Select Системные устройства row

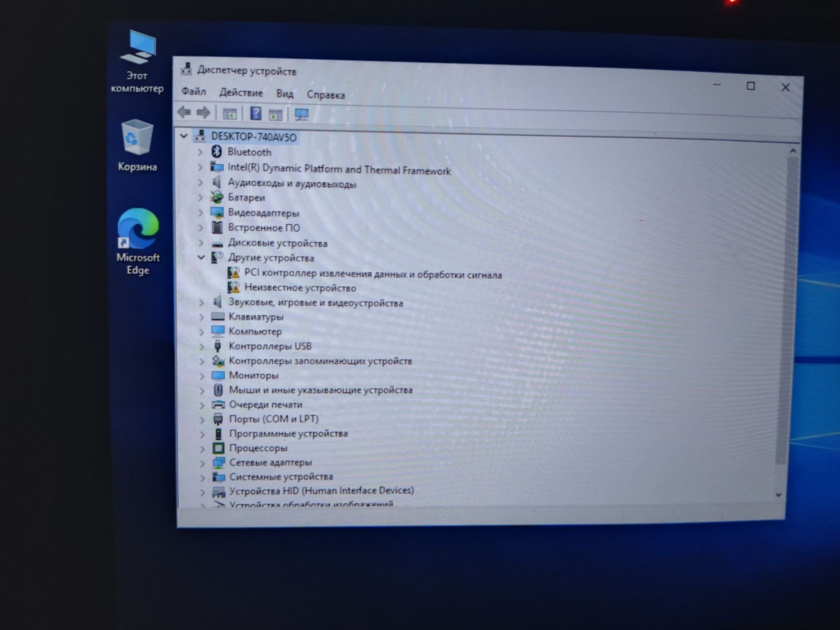point(281,476)
